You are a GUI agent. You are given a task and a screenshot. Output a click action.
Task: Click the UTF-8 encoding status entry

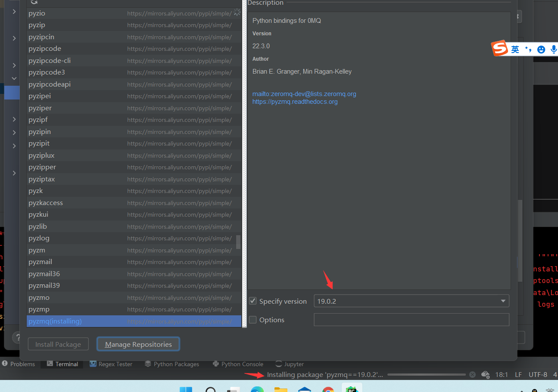tap(538, 375)
